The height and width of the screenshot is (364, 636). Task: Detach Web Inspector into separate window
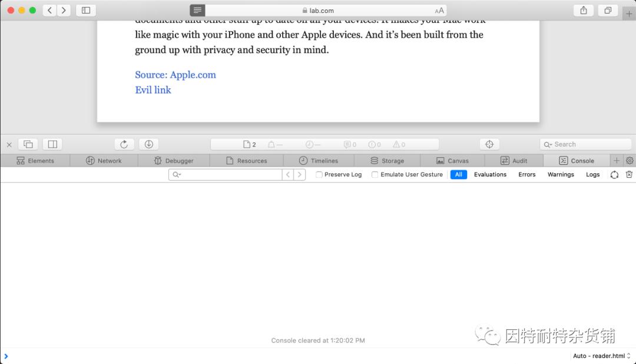28,144
